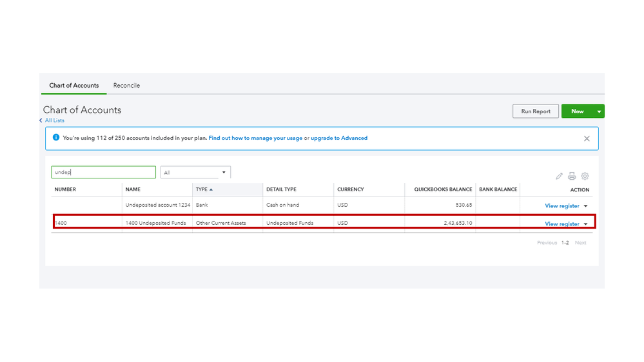Switch to Chart of Accounts tab
644x362 pixels.
pyautogui.click(x=74, y=86)
